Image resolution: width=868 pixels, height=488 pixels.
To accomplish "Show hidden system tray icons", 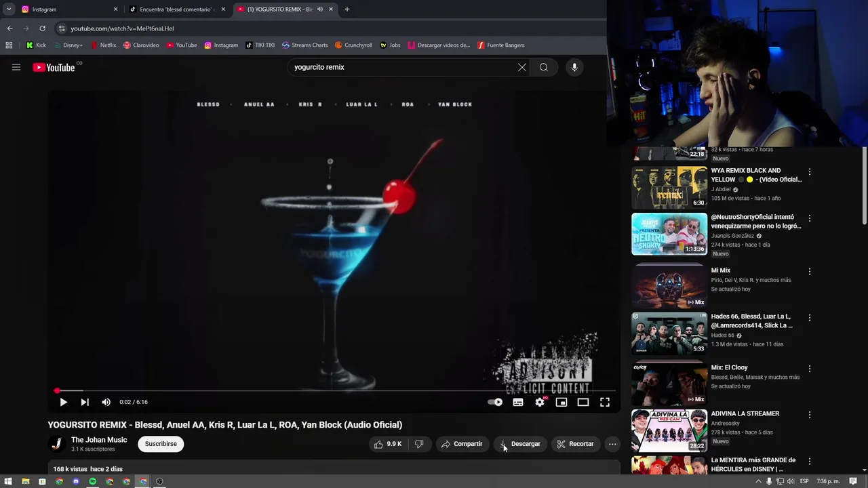I will (x=759, y=481).
